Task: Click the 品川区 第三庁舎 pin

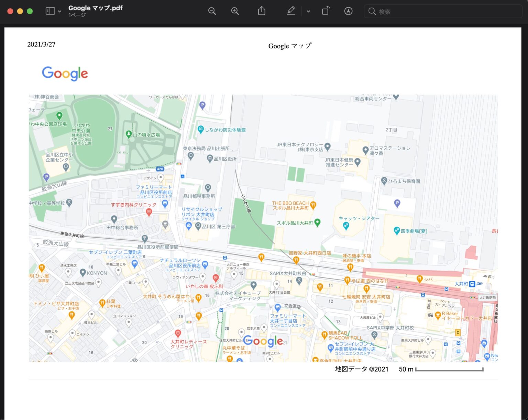Action: (x=198, y=226)
